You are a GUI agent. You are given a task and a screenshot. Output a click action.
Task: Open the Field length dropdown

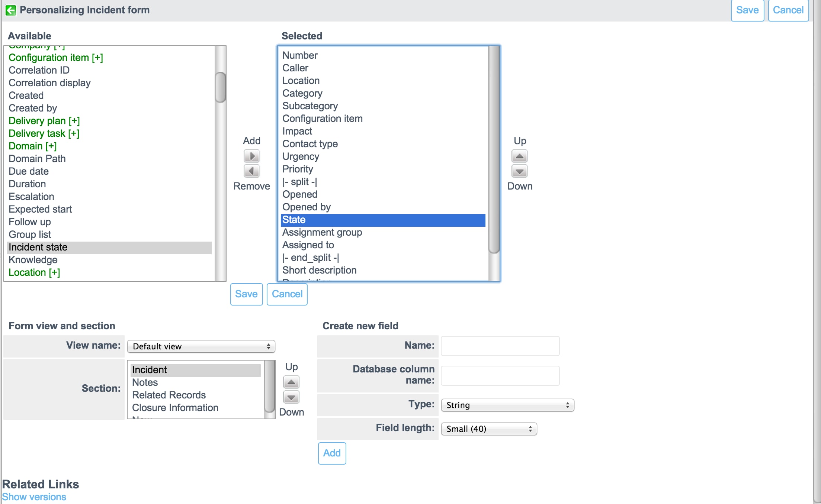click(488, 429)
